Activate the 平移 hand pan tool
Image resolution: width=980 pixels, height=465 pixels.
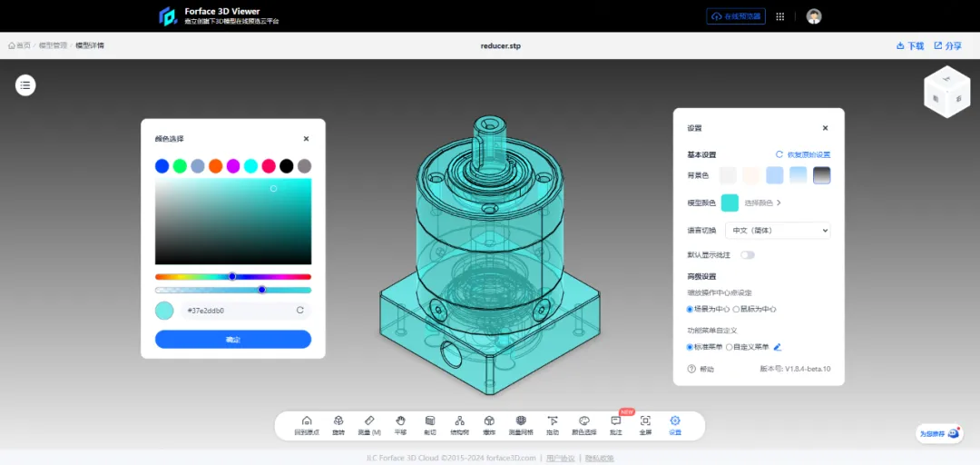[x=400, y=421]
